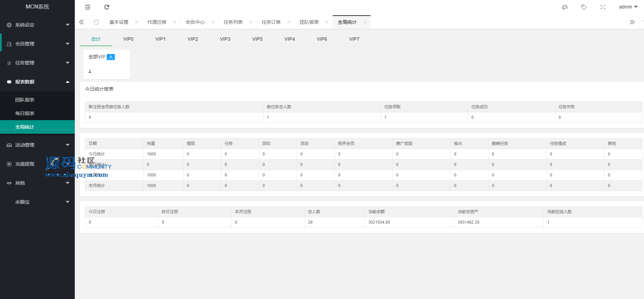Open the 余额宝 sidebar menu

click(37, 202)
